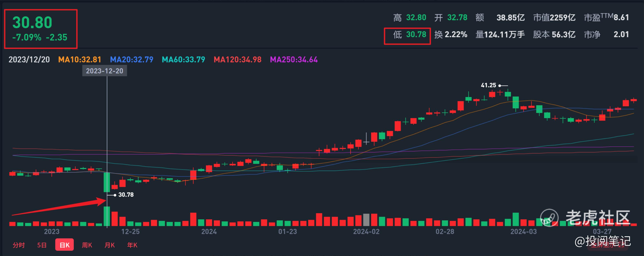Click the 2024-02 date axis label
644x256 pixels.
click(x=366, y=232)
